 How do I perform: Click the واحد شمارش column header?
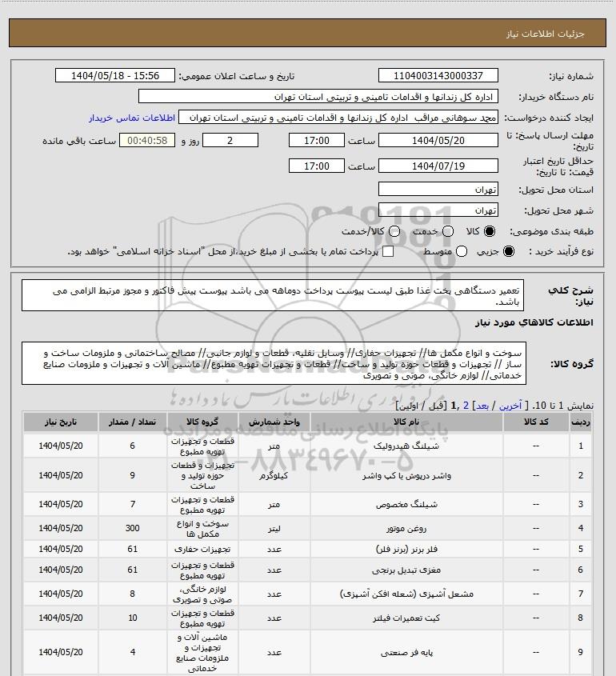tap(274, 422)
